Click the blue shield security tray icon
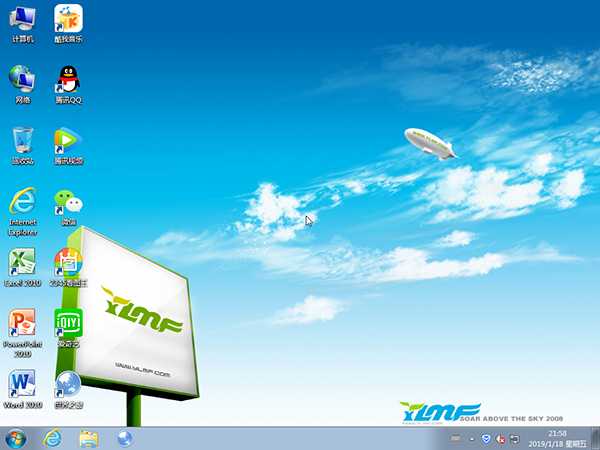The height and width of the screenshot is (450, 600). [486, 439]
